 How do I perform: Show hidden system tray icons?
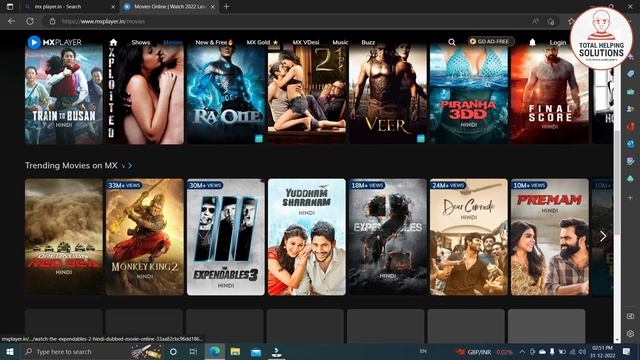(522, 352)
